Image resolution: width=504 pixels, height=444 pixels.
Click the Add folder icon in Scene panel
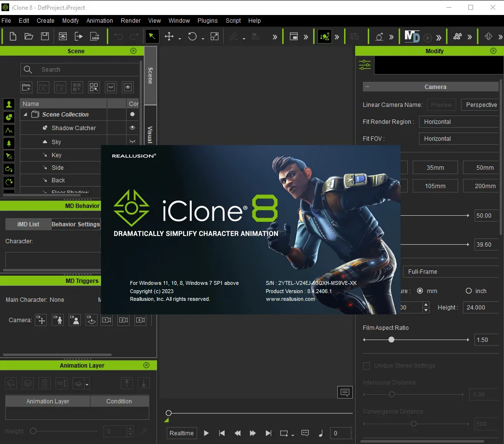(27, 87)
